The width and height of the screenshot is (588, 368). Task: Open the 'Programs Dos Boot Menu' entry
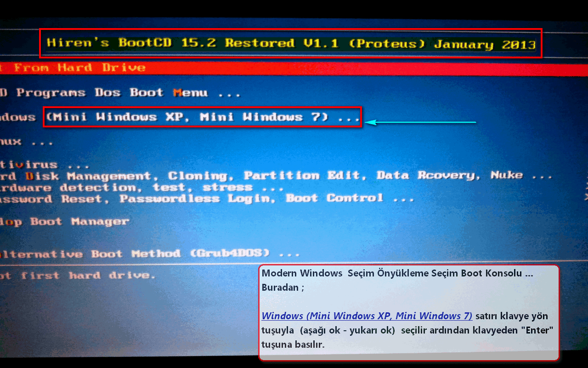pyautogui.click(x=120, y=93)
